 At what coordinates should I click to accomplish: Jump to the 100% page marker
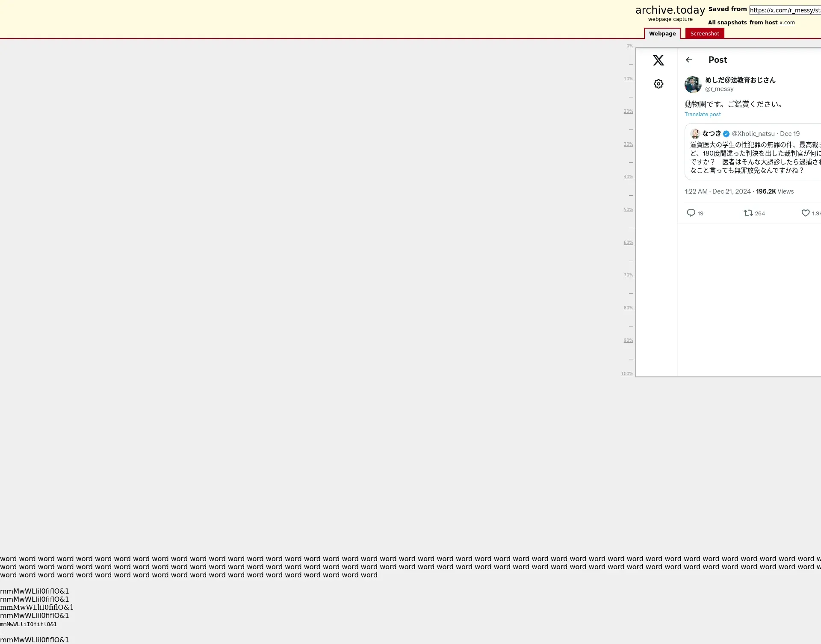pos(627,374)
